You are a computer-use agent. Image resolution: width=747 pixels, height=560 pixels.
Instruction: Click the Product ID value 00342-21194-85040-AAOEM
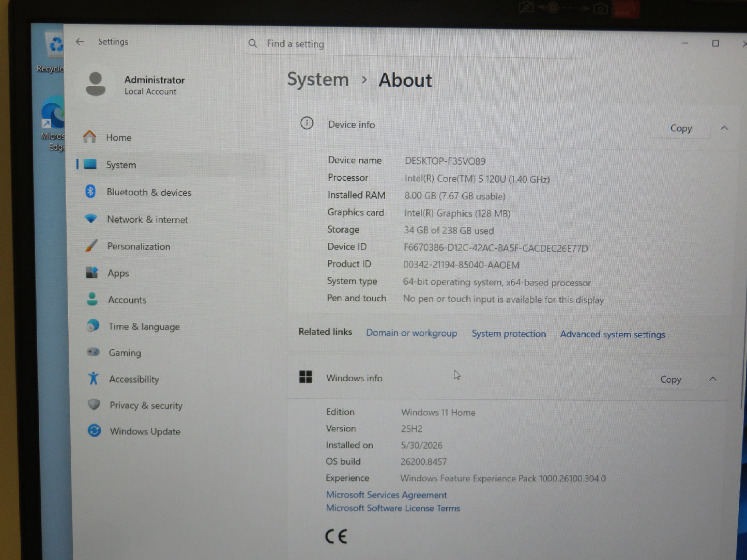(x=461, y=265)
